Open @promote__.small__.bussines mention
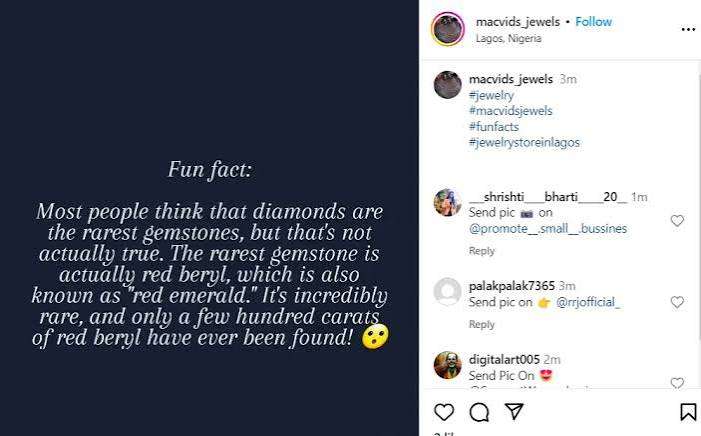The height and width of the screenshot is (436, 701). point(548,229)
